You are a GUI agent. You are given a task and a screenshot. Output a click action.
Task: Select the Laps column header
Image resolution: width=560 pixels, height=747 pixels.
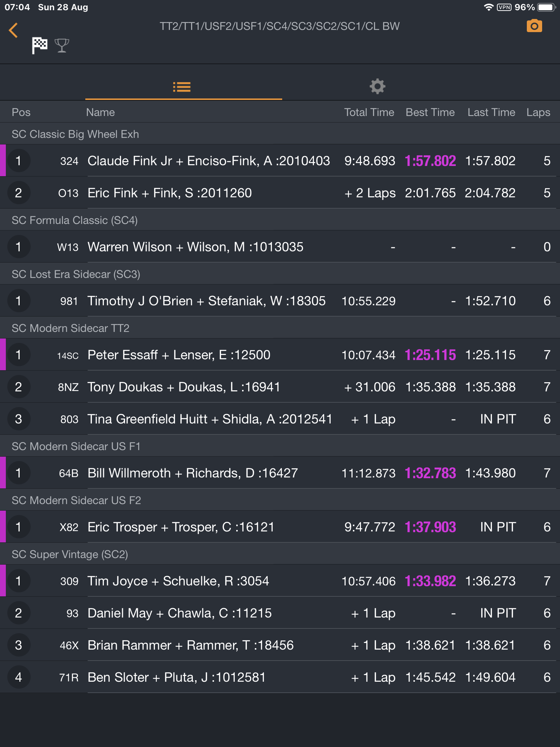pyautogui.click(x=538, y=112)
